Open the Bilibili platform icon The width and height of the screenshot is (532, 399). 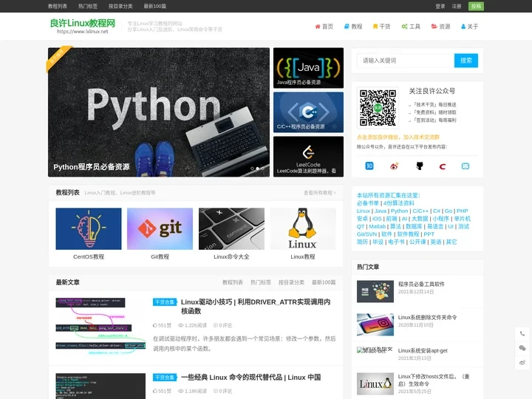[465, 166]
